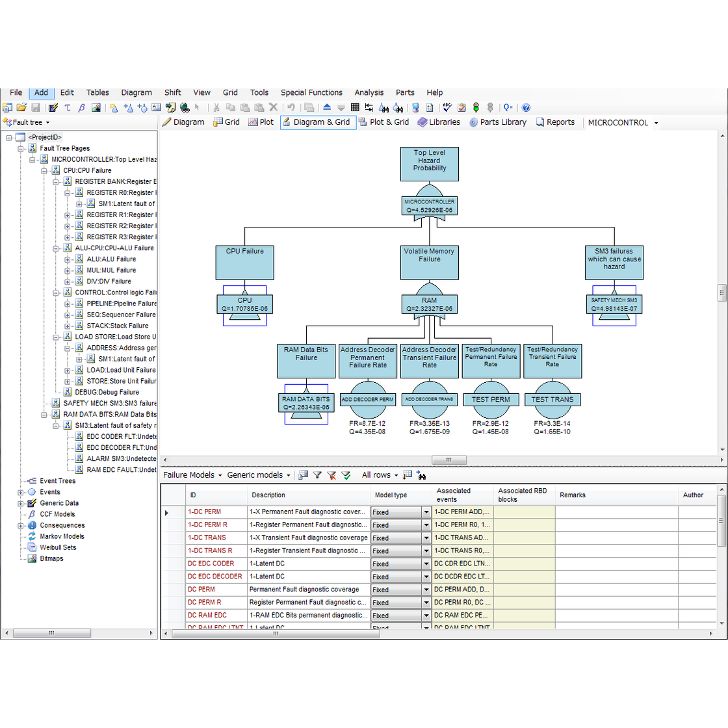Click the Q= calculation icon

pyautogui.click(x=508, y=107)
